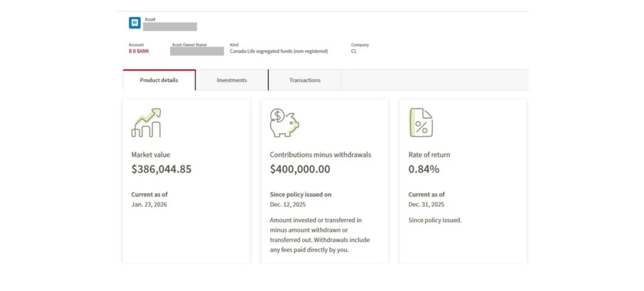Open the B B BANK account link

click(x=139, y=51)
